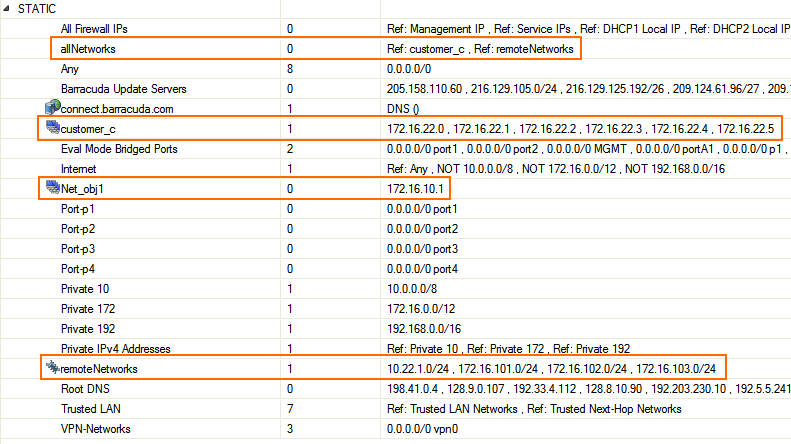Click the 192.168.0.0/16 value of Private 192
The height and width of the screenshot is (444, 791).
click(424, 329)
